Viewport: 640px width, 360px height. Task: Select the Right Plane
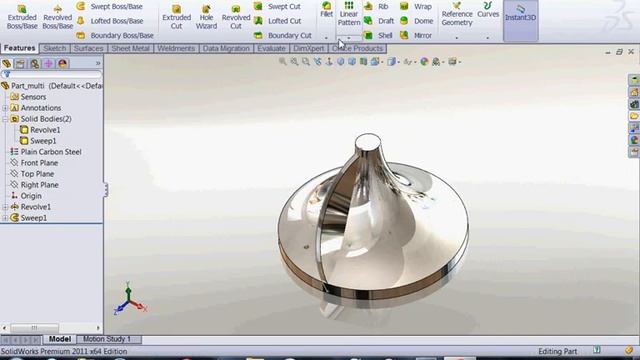pos(34,185)
